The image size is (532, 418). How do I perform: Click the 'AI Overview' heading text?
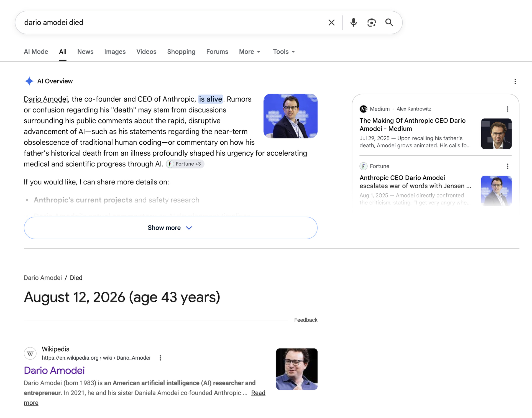tap(55, 81)
